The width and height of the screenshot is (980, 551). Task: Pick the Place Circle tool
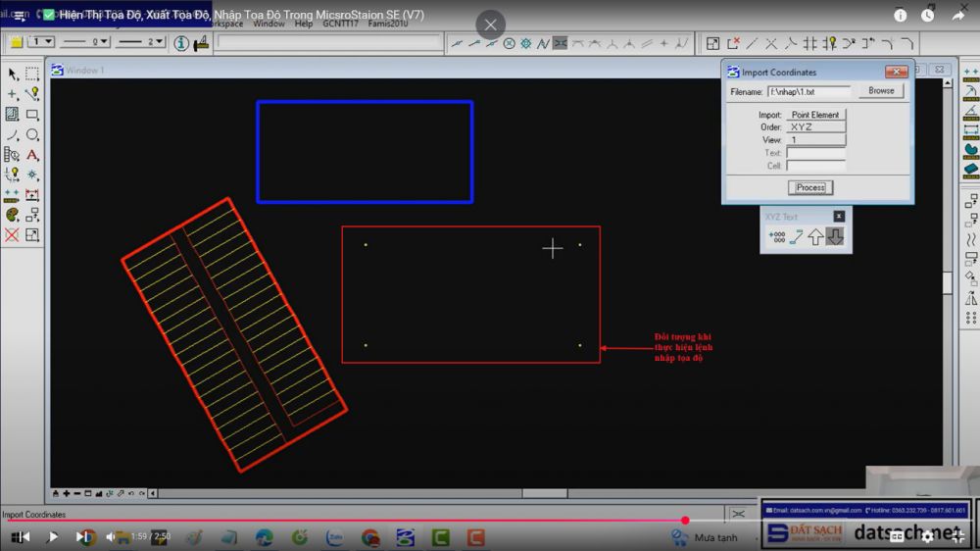32,135
